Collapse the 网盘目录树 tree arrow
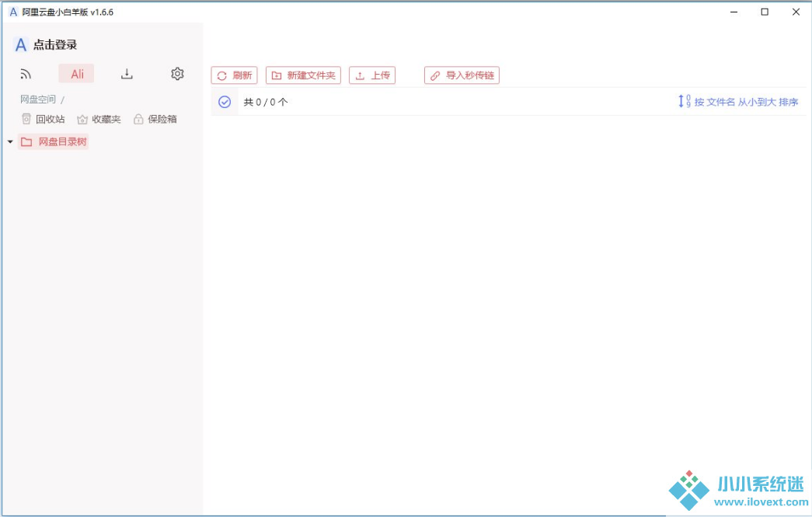812x517 pixels. (x=10, y=141)
